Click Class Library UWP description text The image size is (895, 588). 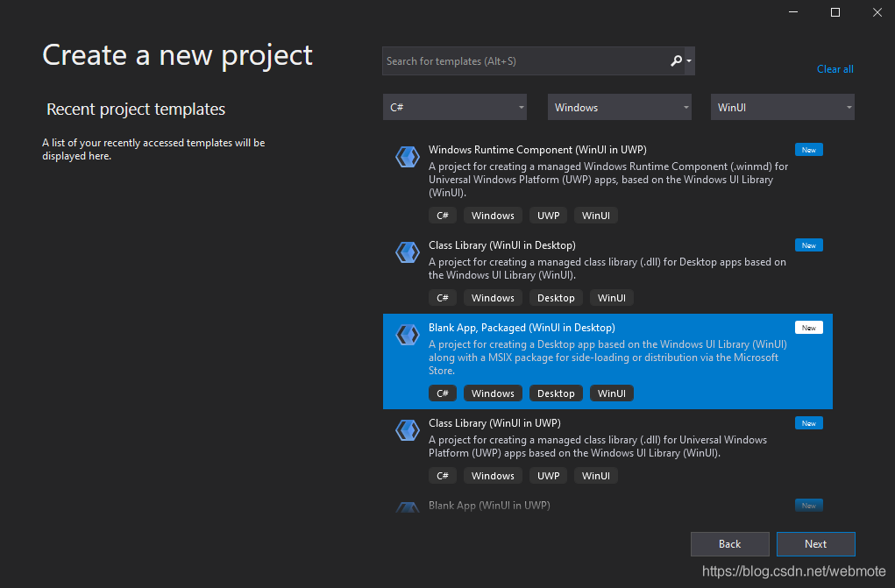pos(598,446)
